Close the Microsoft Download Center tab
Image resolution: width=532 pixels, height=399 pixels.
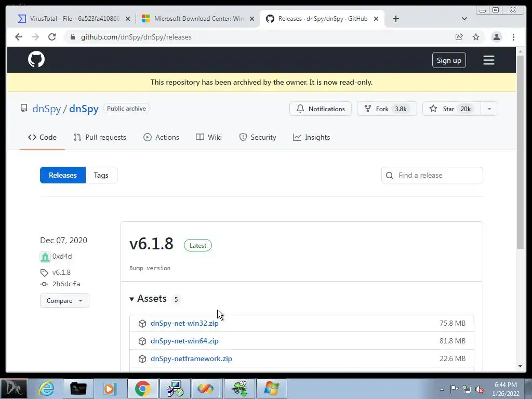pyautogui.click(x=252, y=19)
